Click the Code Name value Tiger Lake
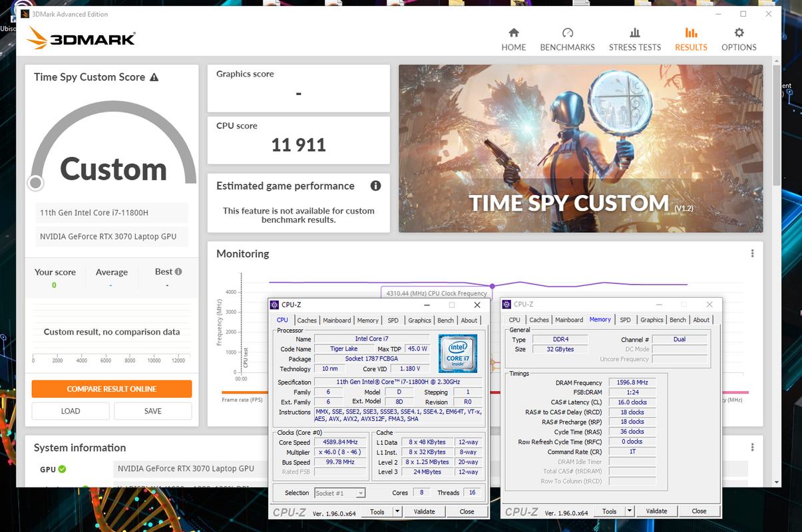802x532 pixels. pyautogui.click(x=343, y=349)
